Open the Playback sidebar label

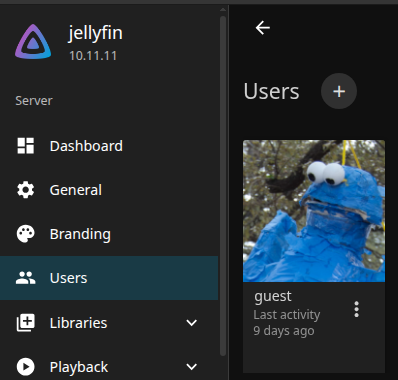79,367
